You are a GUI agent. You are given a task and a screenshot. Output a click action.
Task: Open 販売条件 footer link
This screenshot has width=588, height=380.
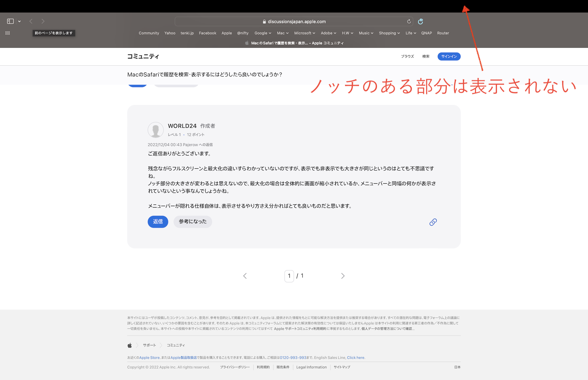pos(283,367)
